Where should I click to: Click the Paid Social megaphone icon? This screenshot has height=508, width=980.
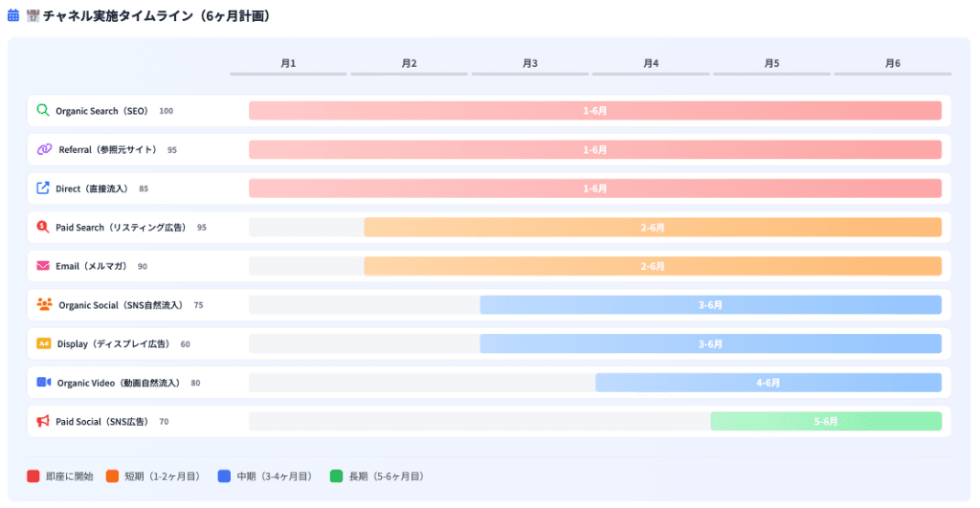click(x=42, y=421)
